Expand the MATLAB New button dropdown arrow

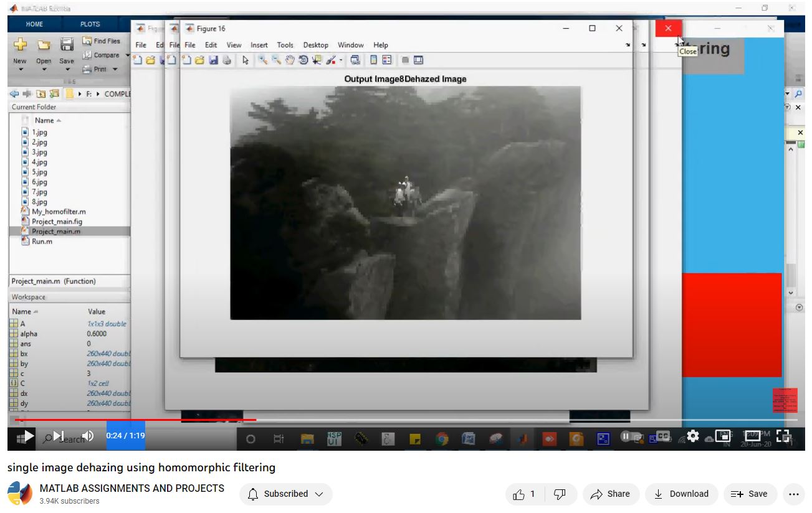[x=20, y=70]
